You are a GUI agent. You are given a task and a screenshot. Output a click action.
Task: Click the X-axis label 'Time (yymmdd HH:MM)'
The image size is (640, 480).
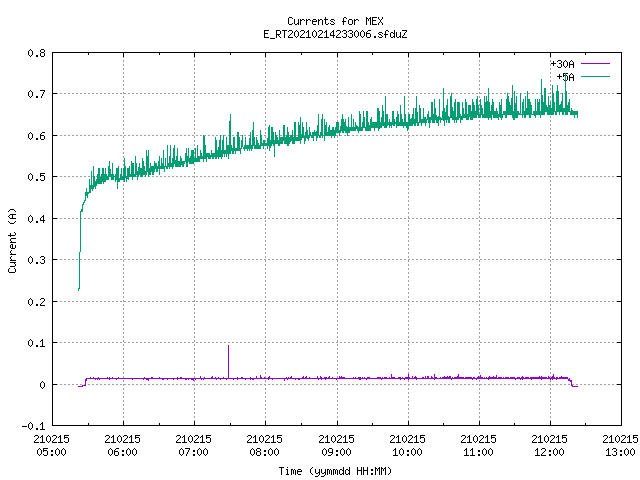tap(335, 471)
